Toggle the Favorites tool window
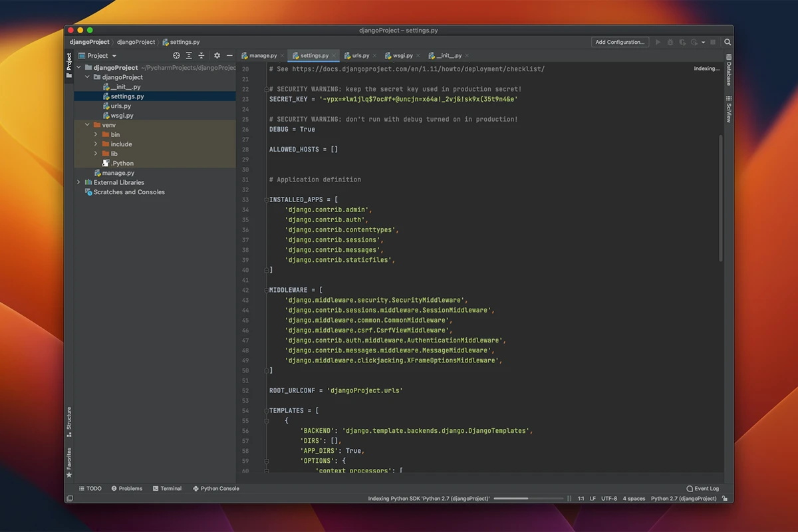The image size is (798, 532). [68, 462]
